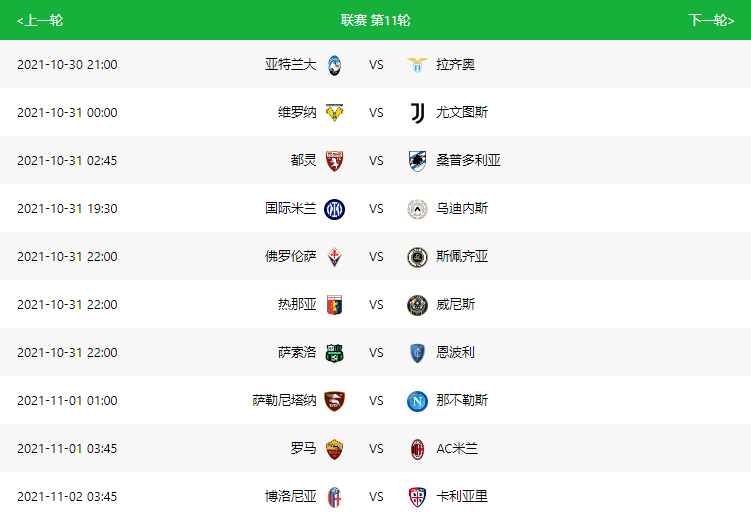The height and width of the screenshot is (519, 751).
Task: Select the 罗马 VS AC米兰 match row
Action: click(x=376, y=449)
